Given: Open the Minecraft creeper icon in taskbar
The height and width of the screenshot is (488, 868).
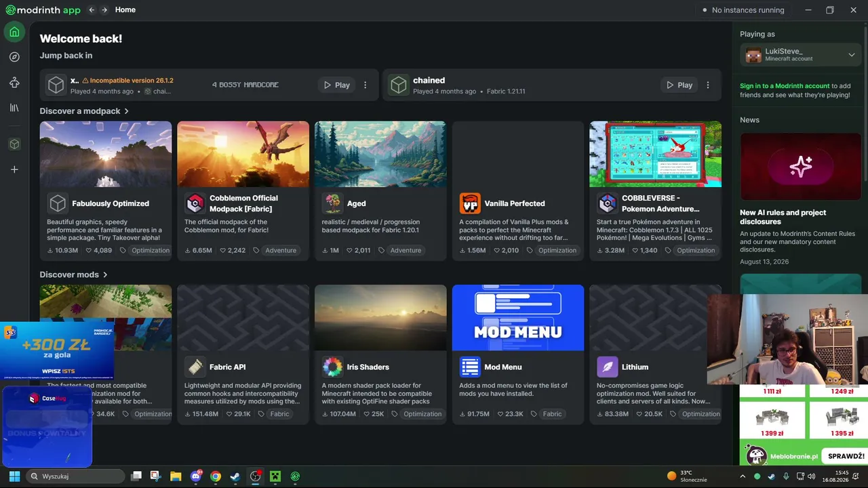Looking at the screenshot, I should pos(275,476).
